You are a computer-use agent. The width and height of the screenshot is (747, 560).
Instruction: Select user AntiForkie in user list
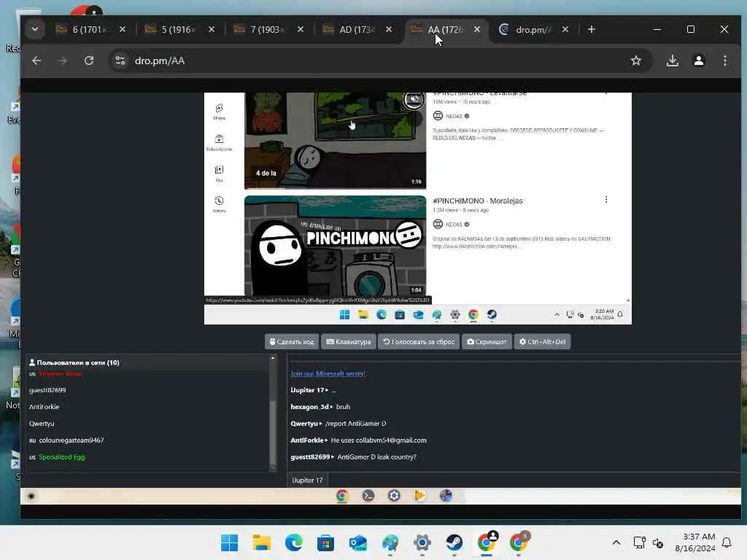44,407
